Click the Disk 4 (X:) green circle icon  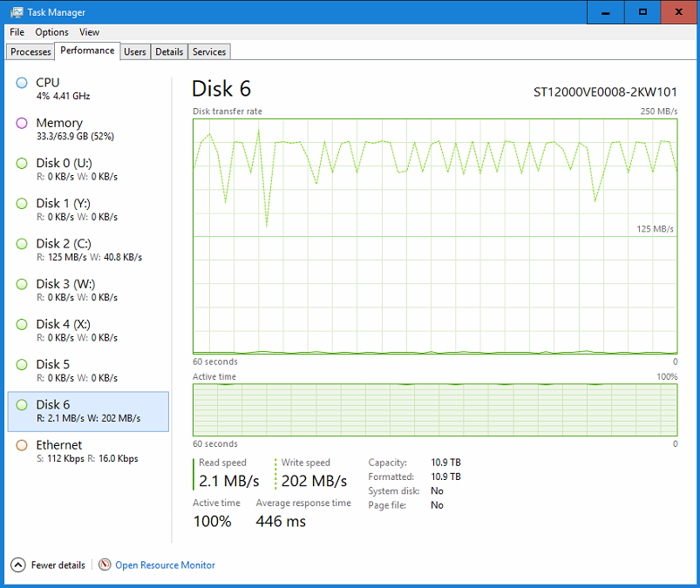[x=22, y=324]
